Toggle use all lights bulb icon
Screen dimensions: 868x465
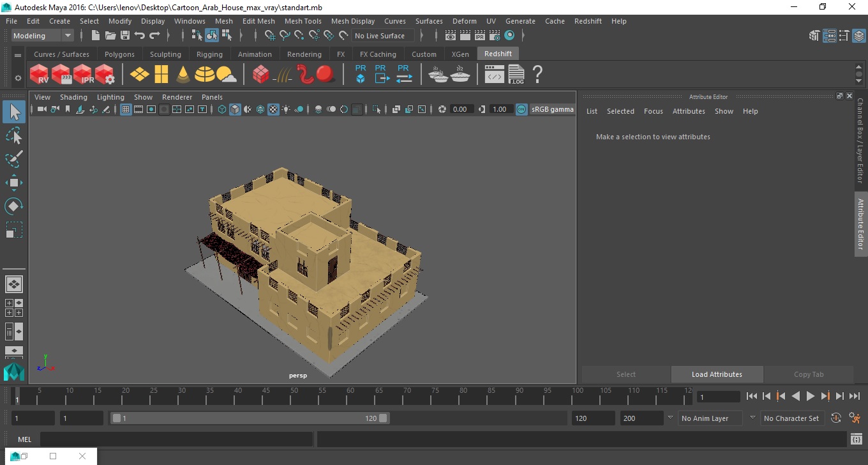pos(286,109)
